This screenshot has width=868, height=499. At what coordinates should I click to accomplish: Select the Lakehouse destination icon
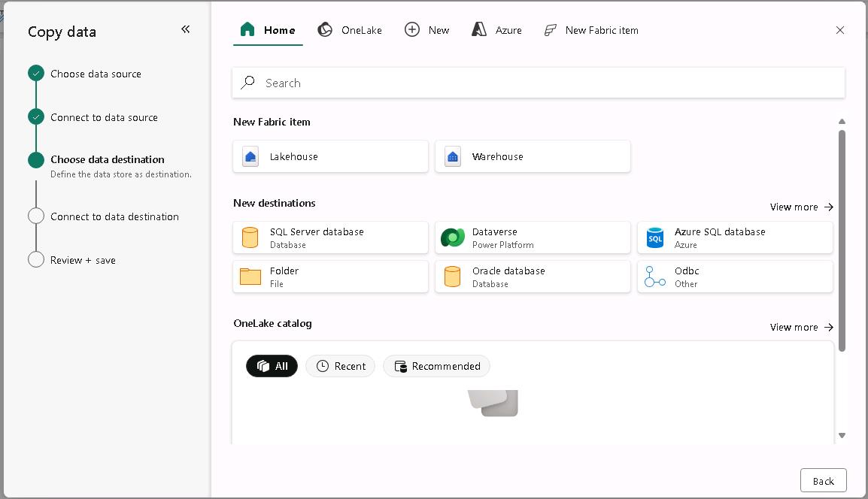(x=250, y=157)
